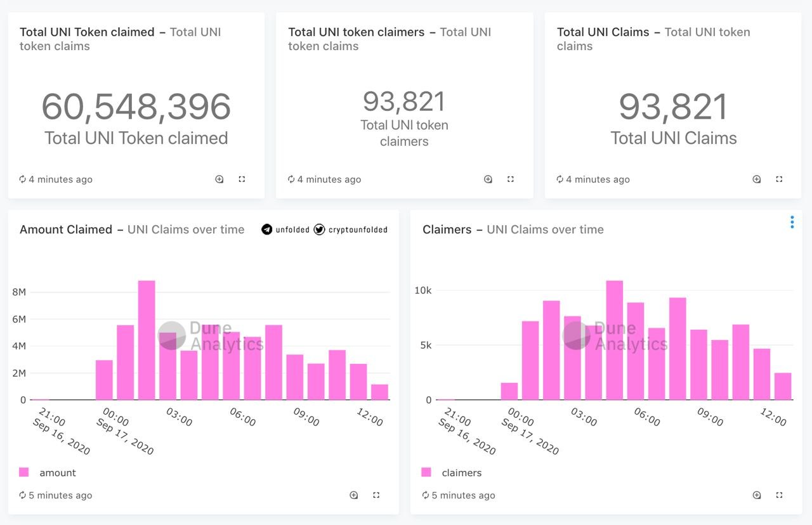Click the Total UNI token claimers title
Screen dimensions: 812x525
coord(357,32)
